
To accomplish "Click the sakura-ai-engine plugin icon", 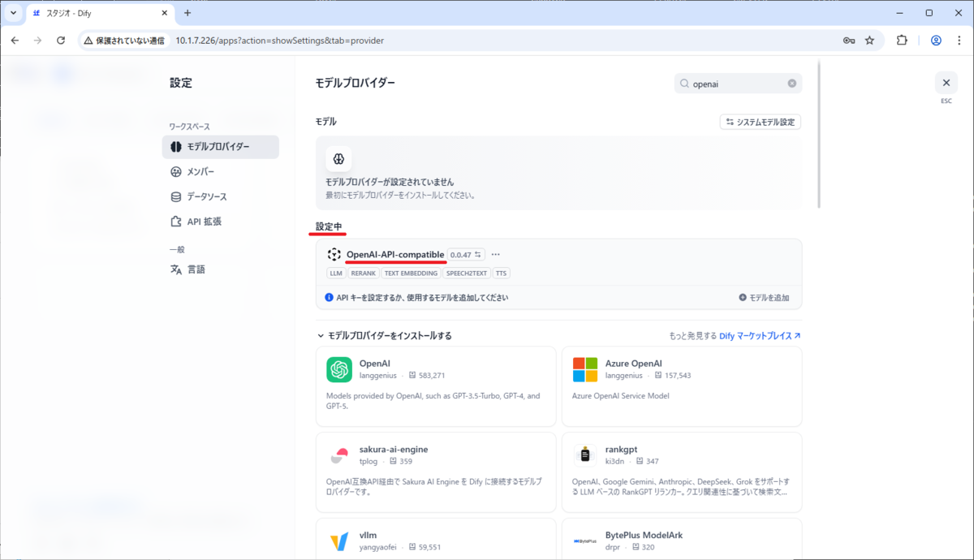I will pyautogui.click(x=338, y=455).
